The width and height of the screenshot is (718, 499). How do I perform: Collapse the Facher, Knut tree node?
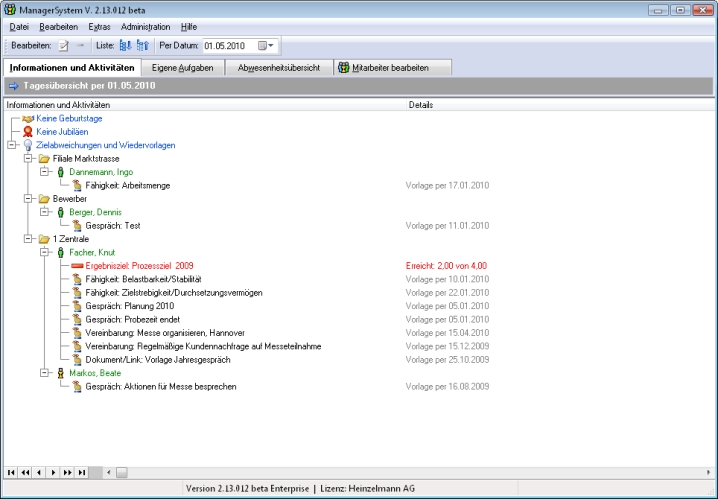point(44,253)
